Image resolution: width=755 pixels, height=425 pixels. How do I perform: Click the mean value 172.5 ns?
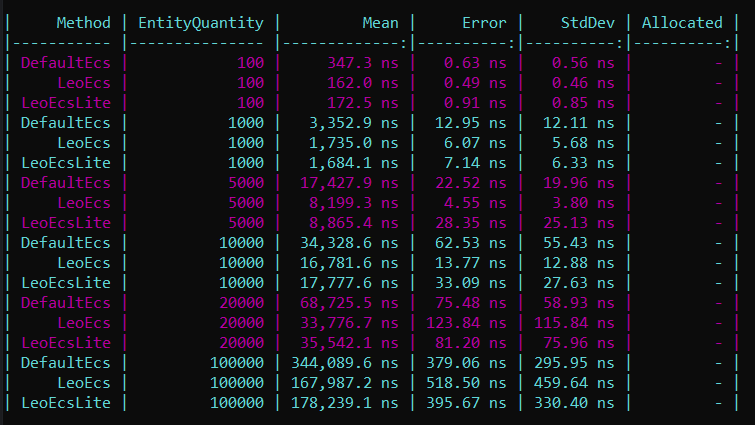pos(363,103)
